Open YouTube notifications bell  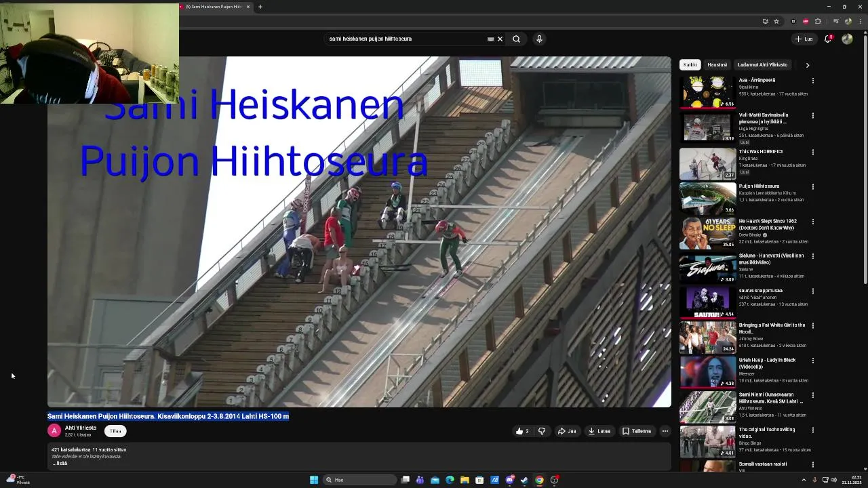828,39
